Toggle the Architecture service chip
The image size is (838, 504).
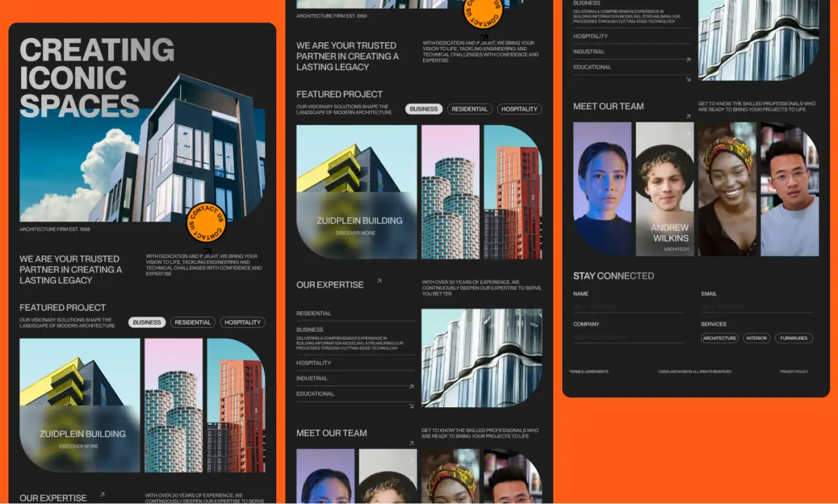pos(720,338)
